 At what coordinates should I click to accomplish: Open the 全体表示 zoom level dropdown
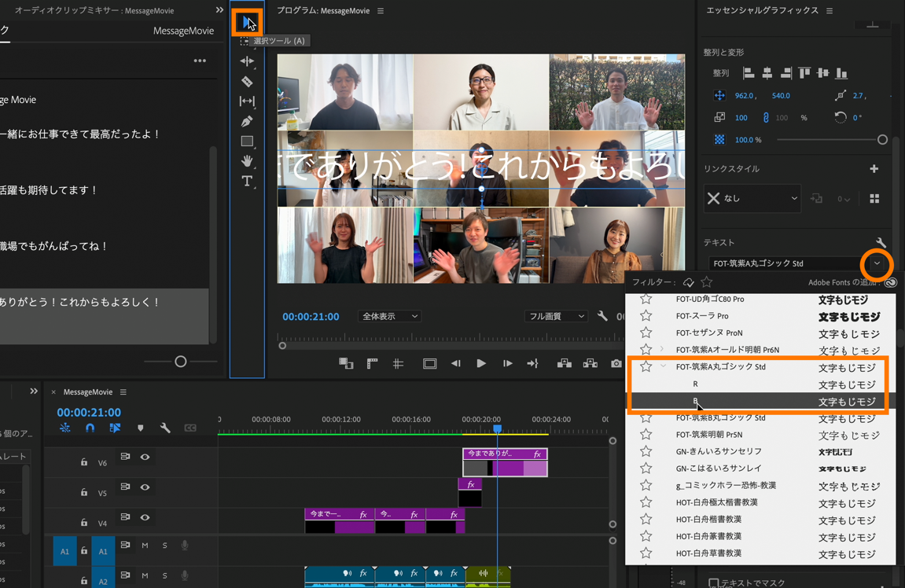(x=389, y=316)
